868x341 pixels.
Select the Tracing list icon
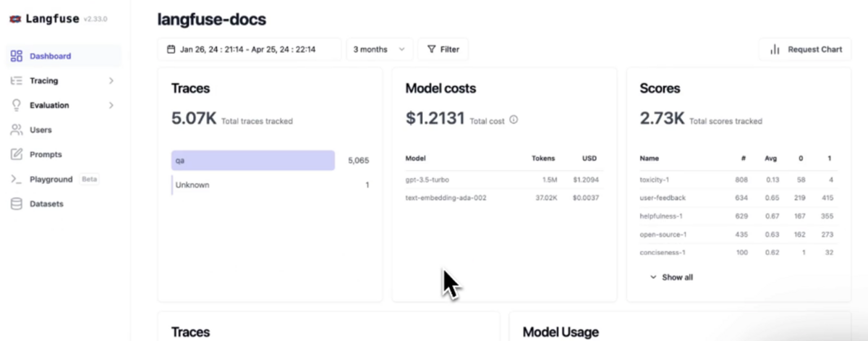[x=17, y=80]
